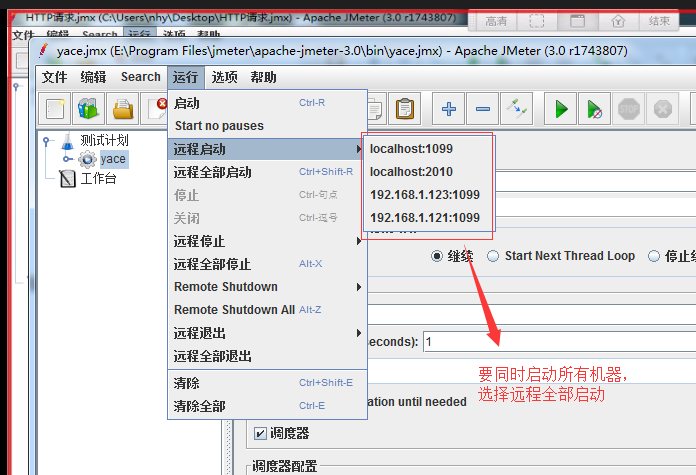Open the 编辑 menu
This screenshot has width=696, height=475.
(x=93, y=77)
